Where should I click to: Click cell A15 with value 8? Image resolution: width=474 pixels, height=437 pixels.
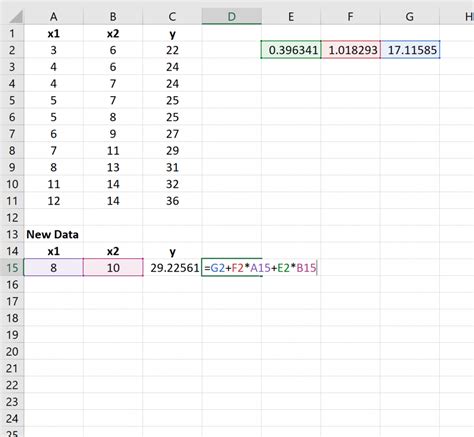54,268
